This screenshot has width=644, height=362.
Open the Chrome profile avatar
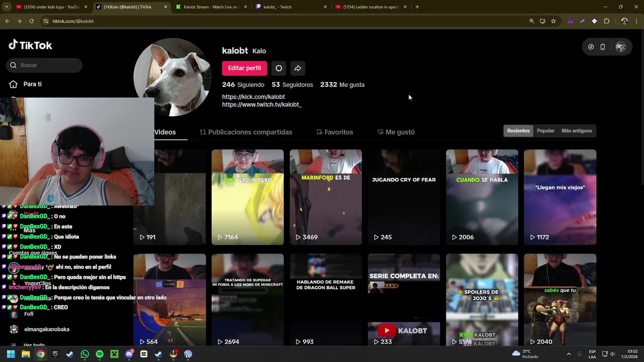point(624,21)
